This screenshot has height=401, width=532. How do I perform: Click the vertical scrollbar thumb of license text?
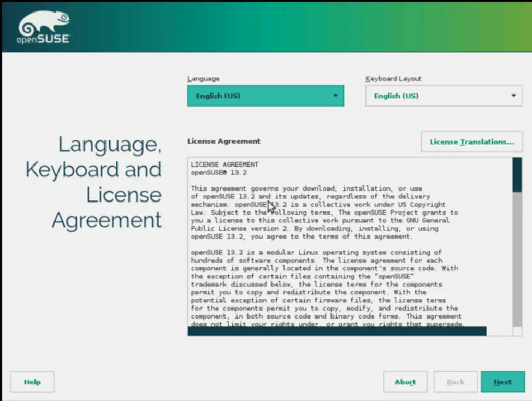pos(517,175)
